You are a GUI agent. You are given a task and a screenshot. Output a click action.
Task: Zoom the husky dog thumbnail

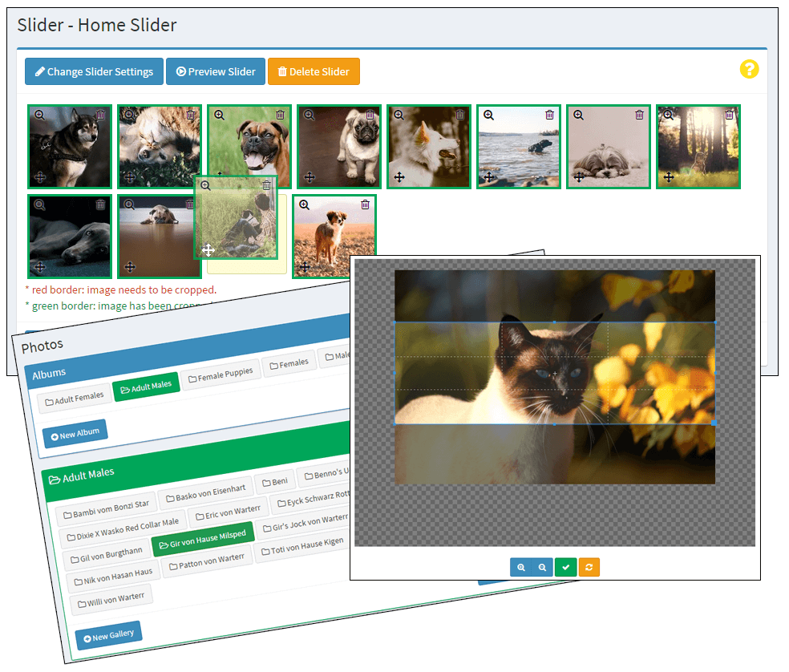click(x=39, y=115)
